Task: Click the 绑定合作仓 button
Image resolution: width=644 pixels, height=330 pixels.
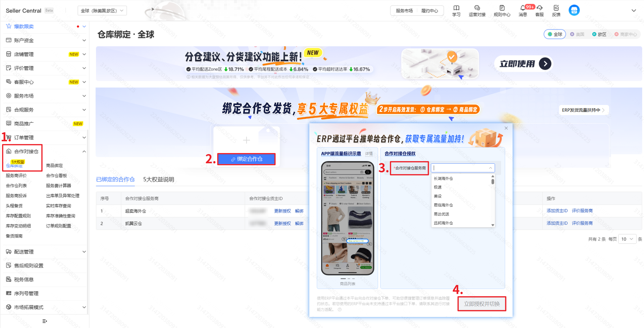Action: pos(246,159)
